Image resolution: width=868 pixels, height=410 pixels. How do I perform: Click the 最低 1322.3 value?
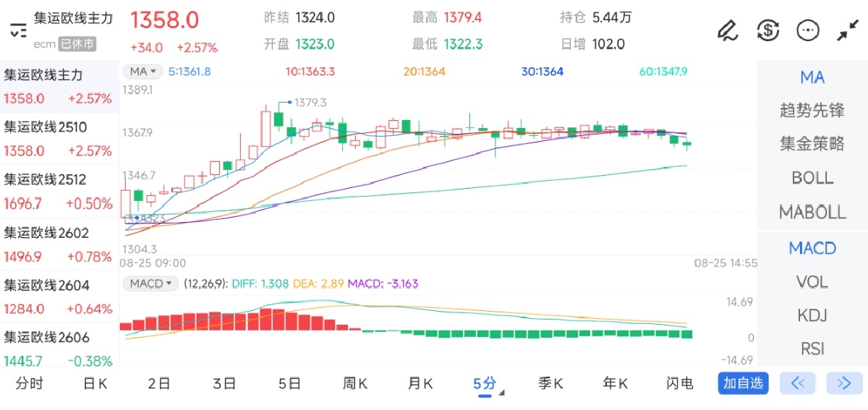click(463, 44)
